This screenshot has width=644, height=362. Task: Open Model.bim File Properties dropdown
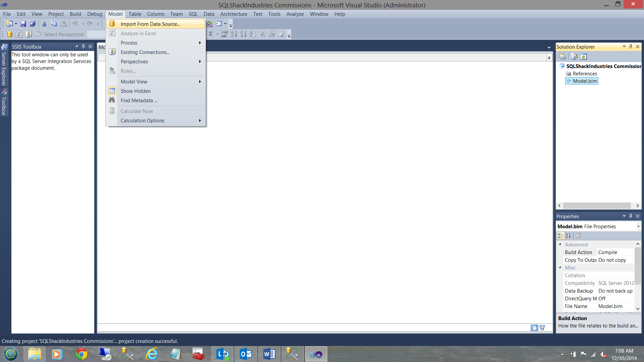[x=638, y=227]
